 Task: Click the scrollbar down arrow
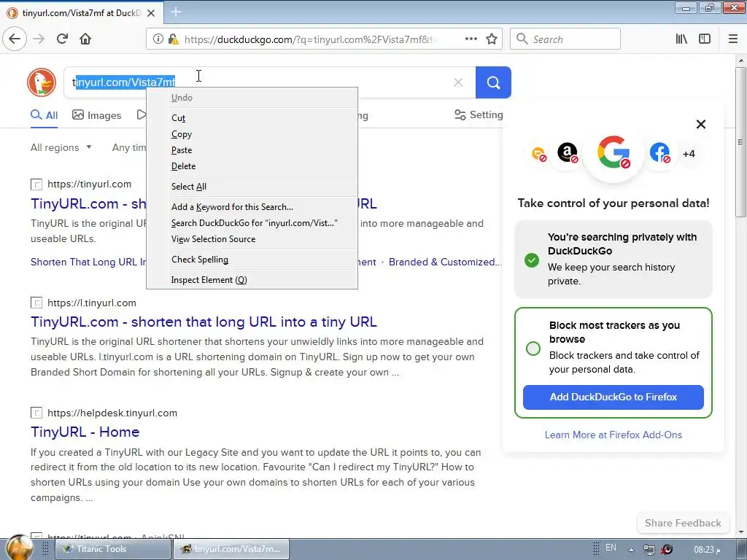741,532
